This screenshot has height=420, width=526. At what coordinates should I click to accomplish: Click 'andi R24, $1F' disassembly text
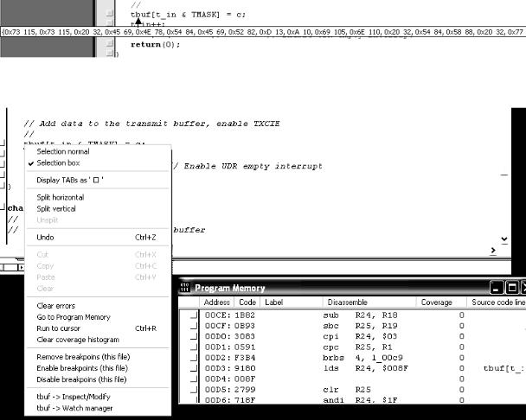point(360,400)
